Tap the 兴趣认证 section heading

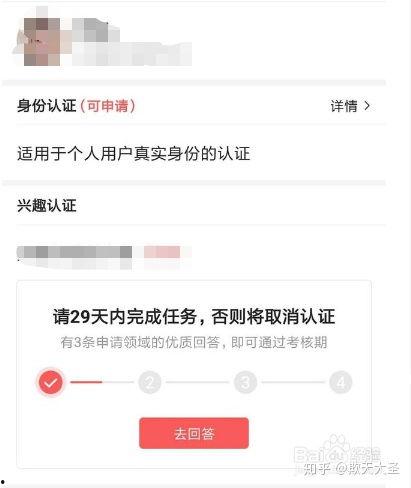tap(47, 205)
